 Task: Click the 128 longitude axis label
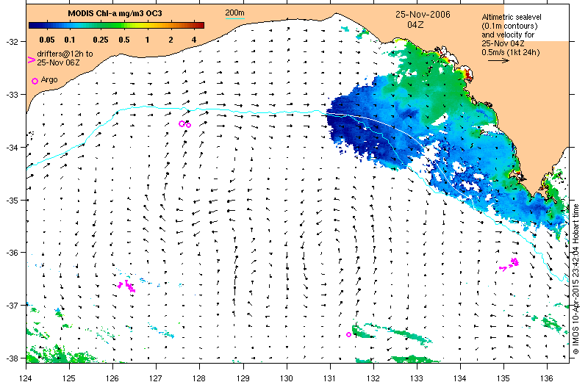click(x=199, y=378)
